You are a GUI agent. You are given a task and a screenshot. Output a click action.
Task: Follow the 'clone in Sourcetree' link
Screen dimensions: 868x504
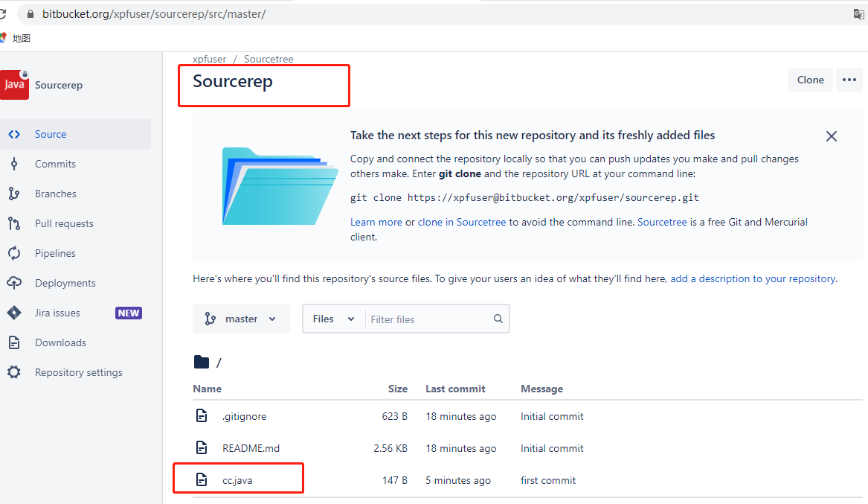(462, 222)
